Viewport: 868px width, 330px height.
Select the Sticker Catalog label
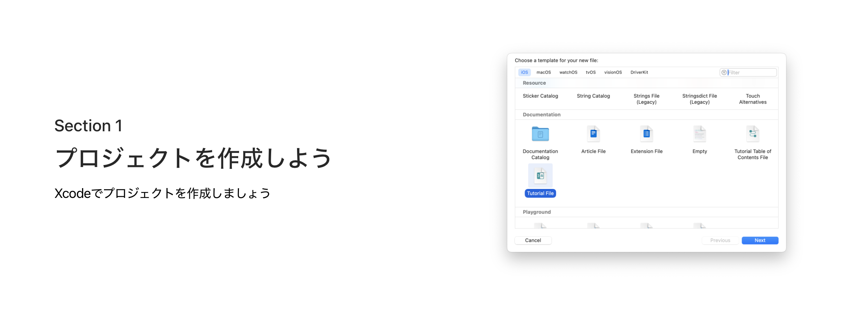tap(540, 96)
